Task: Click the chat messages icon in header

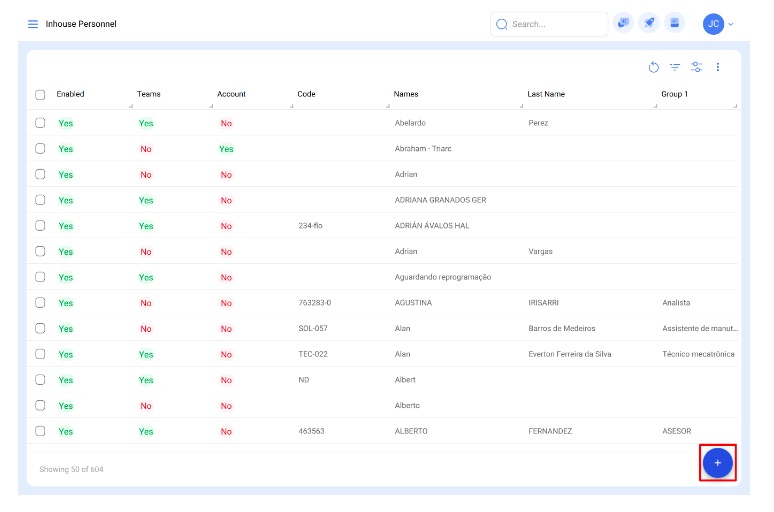Action: click(x=623, y=23)
